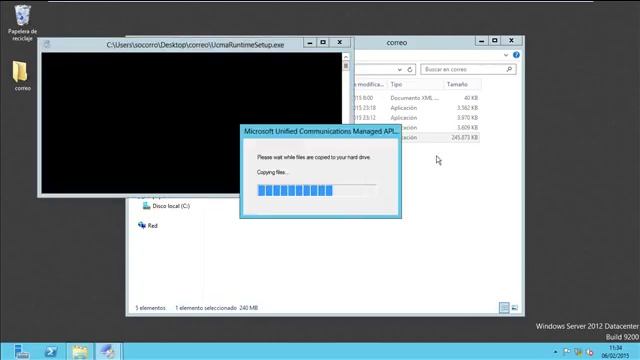Refresh the correo folder address bar

410,69
